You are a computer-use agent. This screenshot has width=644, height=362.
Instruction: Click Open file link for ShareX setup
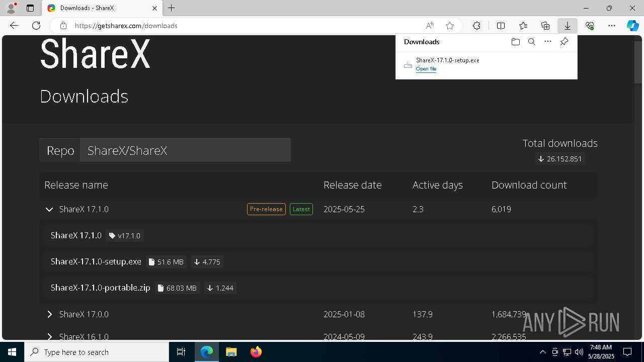click(426, 69)
